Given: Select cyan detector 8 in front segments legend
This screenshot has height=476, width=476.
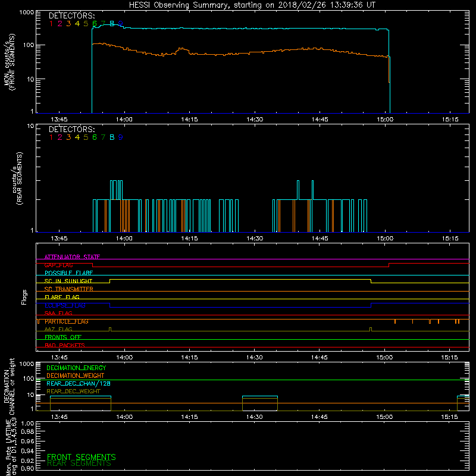Looking at the screenshot, I should click(x=112, y=24).
